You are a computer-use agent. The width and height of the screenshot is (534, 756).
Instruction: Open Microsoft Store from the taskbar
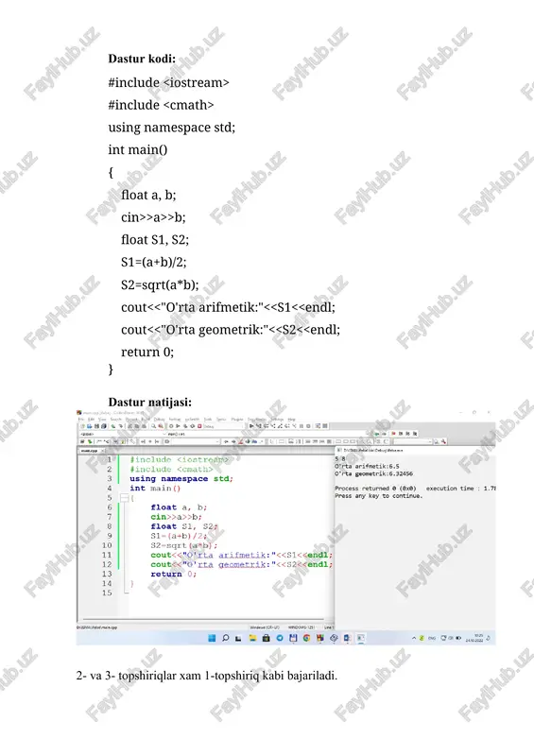267,638
